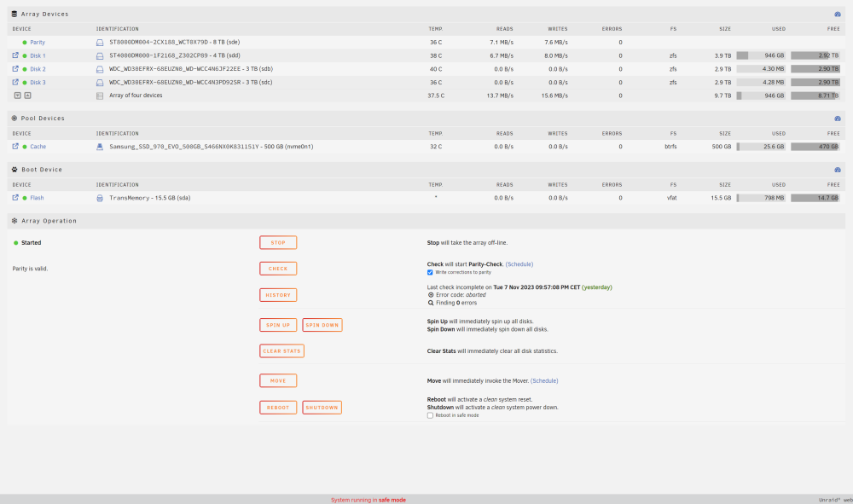This screenshot has width=853, height=504.
Task: Click the 'Array of four devices' list icon
Action: (x=100, y=96)
